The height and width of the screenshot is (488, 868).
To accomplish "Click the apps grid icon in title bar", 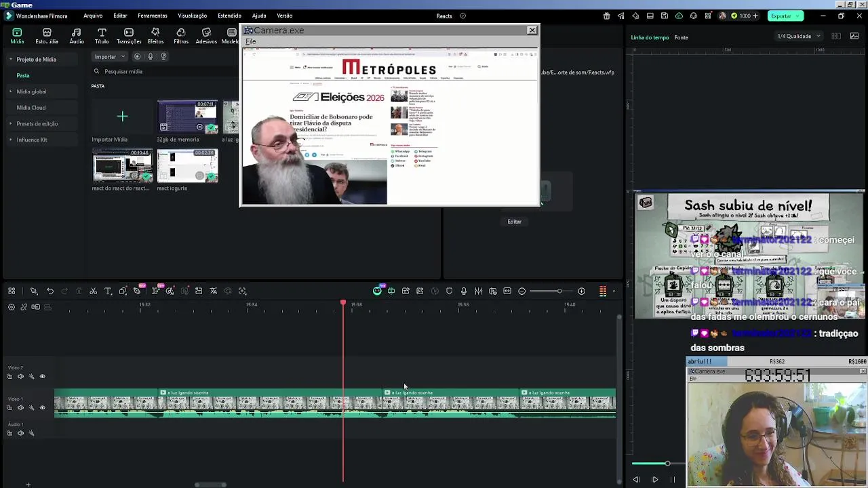I will point(708,16).
